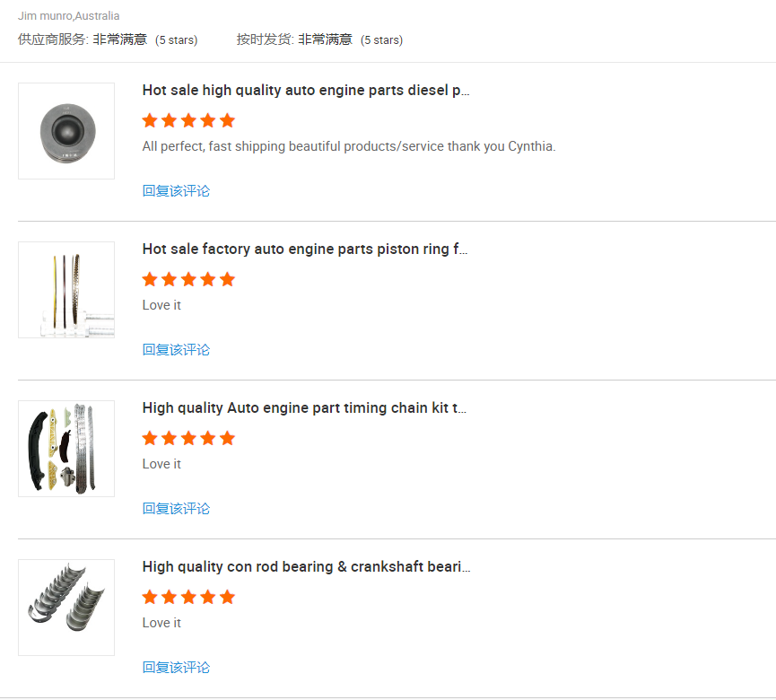Open the piston ring product thumbnail
The height and width of the screenshot is (700, 776).
pyautogui.click(x=66, y=290)
